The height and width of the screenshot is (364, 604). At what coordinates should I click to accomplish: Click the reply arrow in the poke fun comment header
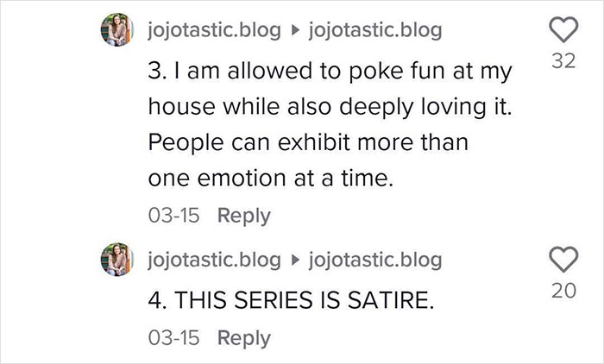[295, 32]
